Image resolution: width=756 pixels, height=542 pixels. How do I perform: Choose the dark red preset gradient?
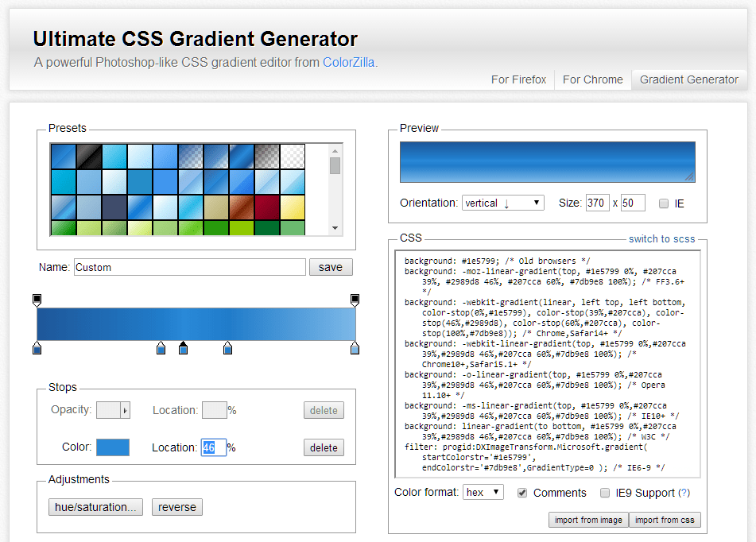(267, 207)
